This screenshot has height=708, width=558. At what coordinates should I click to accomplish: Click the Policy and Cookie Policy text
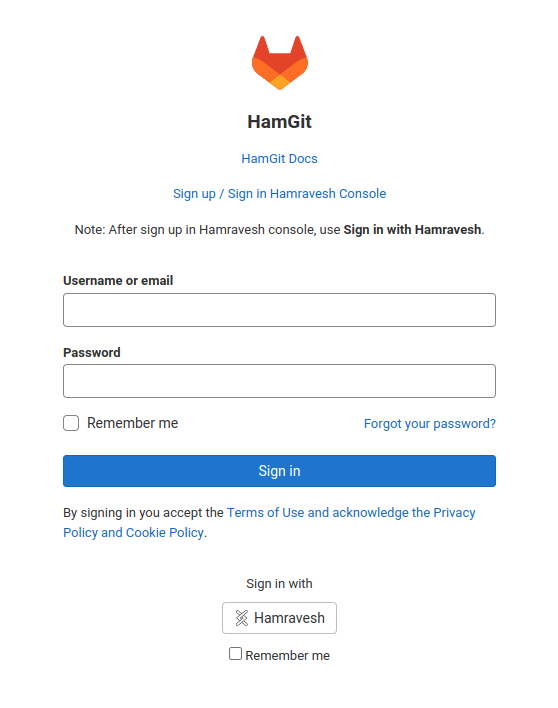(x=133, y=533)
